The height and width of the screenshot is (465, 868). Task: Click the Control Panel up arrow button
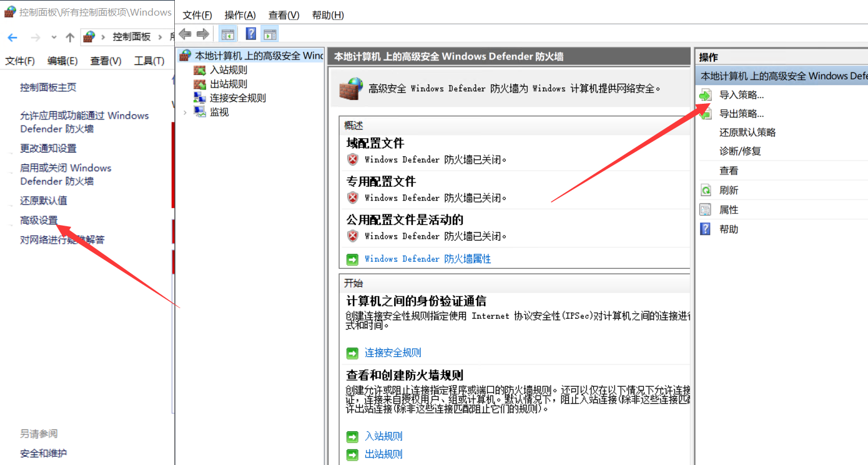(x=70, y=37)
